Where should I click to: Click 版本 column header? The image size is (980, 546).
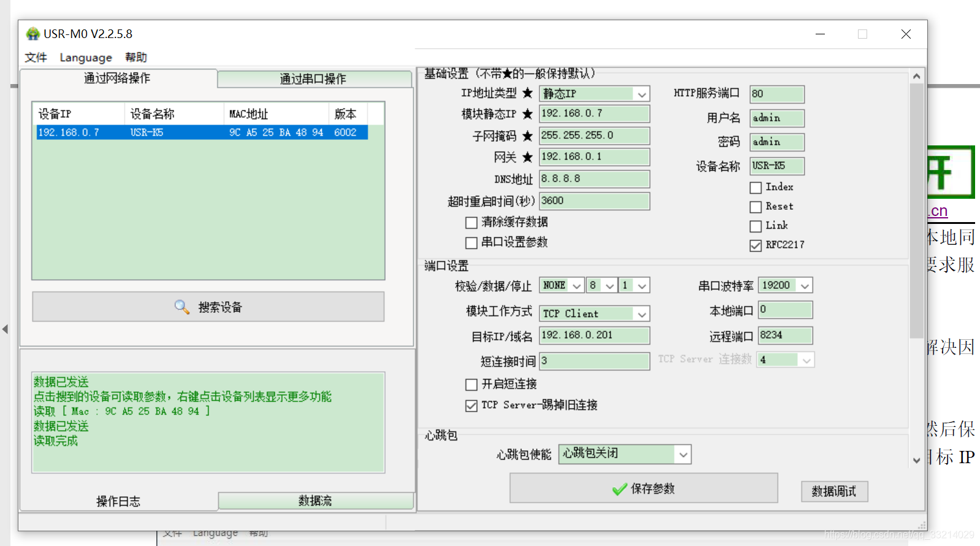pyautogui.click(x=348, y=114)
